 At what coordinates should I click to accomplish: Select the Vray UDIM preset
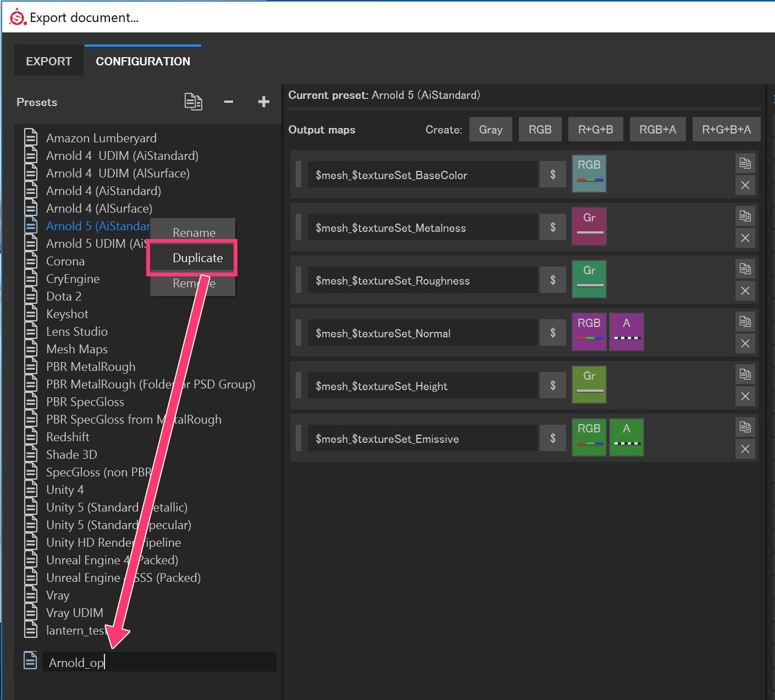click(x=75, y=613)
